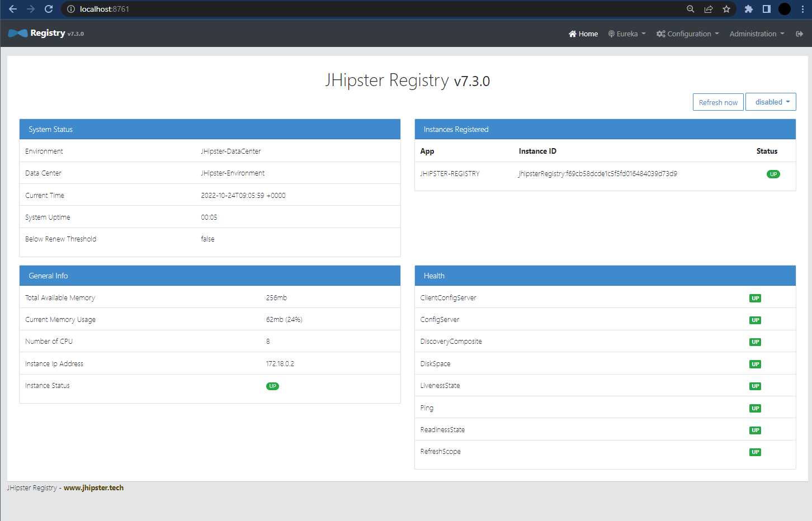Open the Eureka dropdown menu

627,34
